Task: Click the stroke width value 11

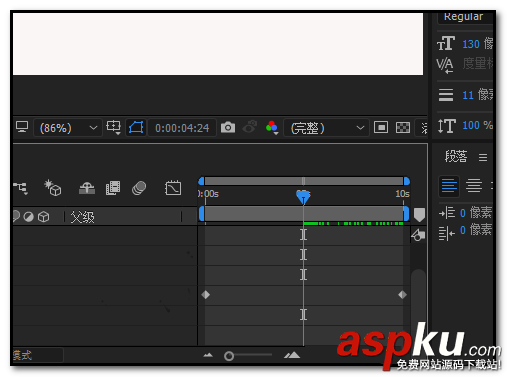Action: coord(468,95)
